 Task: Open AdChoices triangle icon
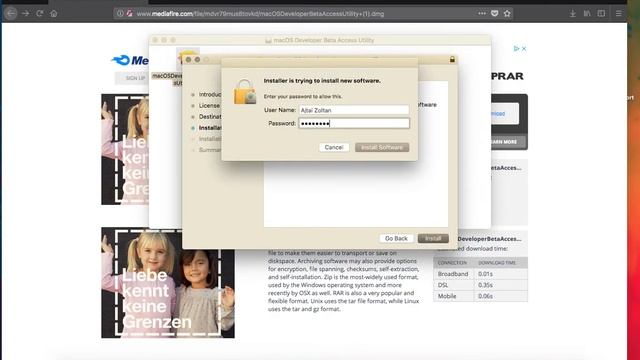click(516, 49)
